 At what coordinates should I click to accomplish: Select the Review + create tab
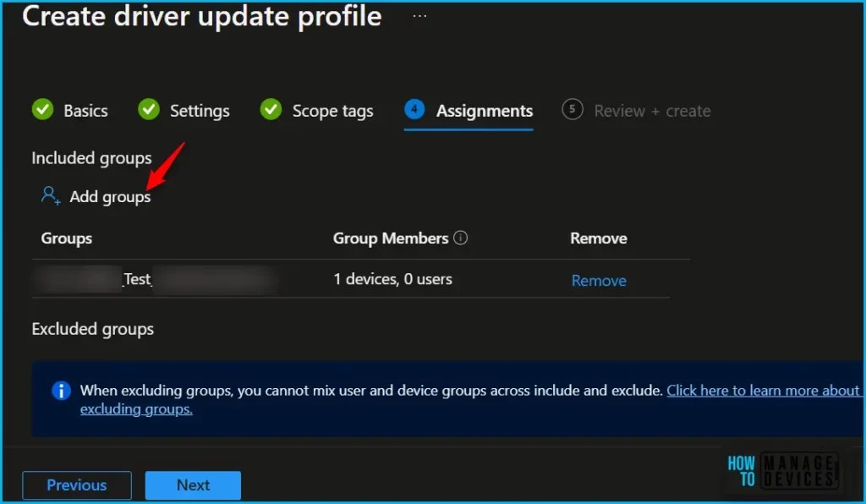(655, 110)
